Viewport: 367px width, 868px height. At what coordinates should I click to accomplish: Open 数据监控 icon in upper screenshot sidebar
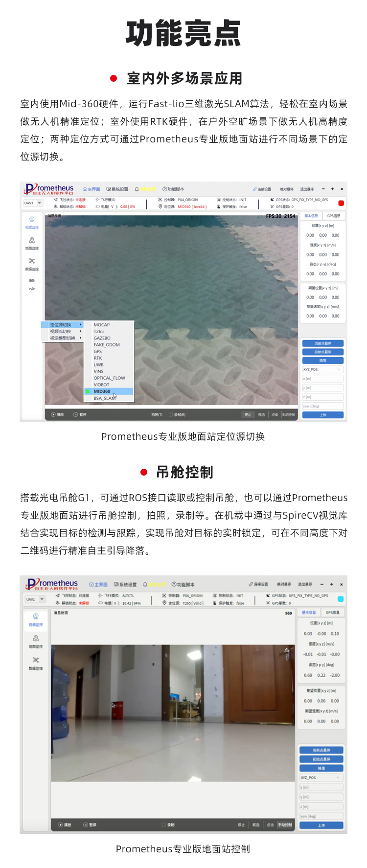(32, 261)
